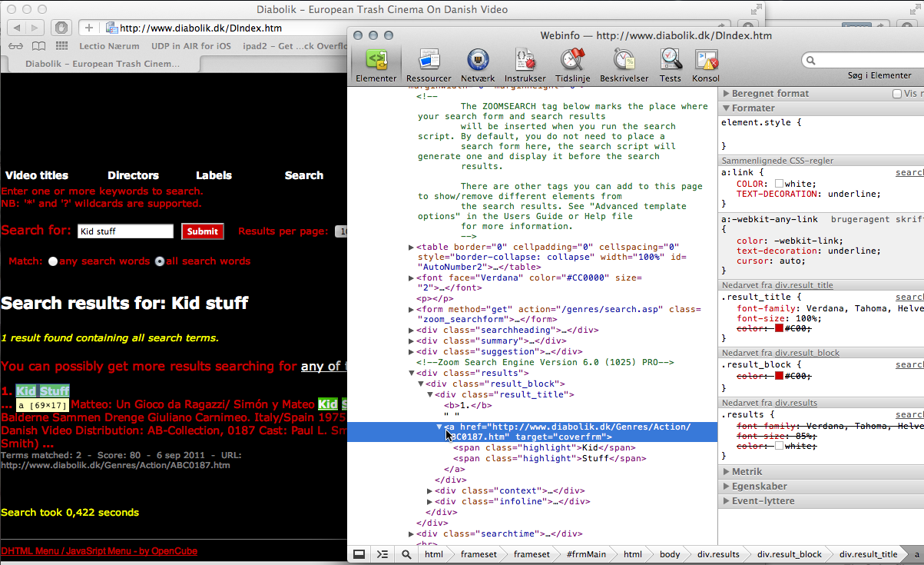The width and height of the screenshot is (924, 565).
Task: Expand the div class searchheading node
Action: point(411,331)
